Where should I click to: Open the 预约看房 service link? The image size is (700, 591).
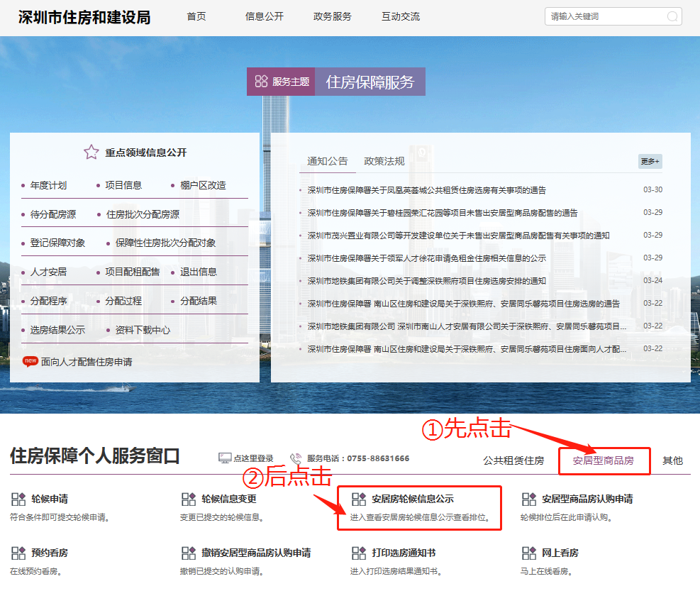(x=50, y=553)
